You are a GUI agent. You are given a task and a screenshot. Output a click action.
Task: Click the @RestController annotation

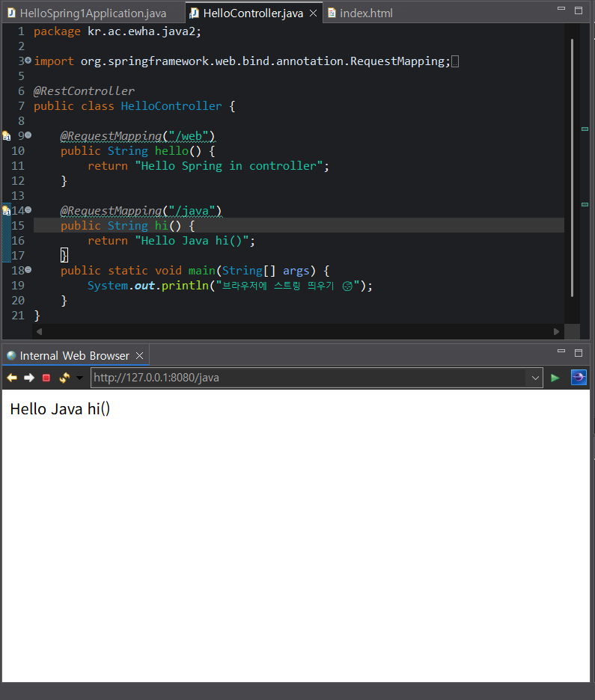pyautogui.click(x=84, y=91)
